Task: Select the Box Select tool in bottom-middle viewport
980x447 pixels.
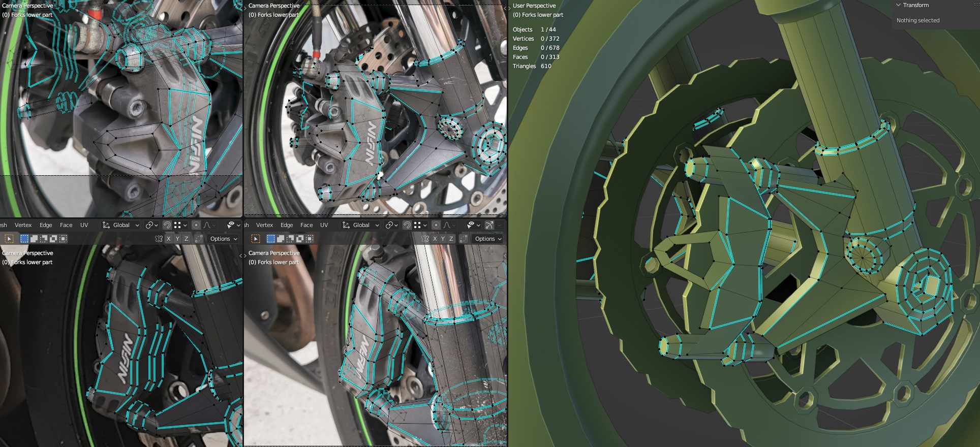Action: 255,239
